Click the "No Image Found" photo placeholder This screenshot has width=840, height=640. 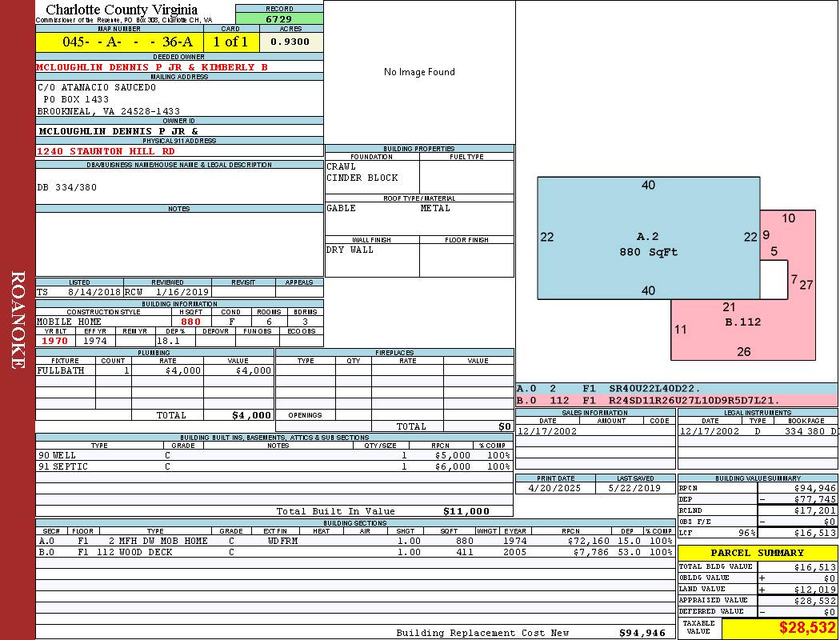[x=419, y=72]
